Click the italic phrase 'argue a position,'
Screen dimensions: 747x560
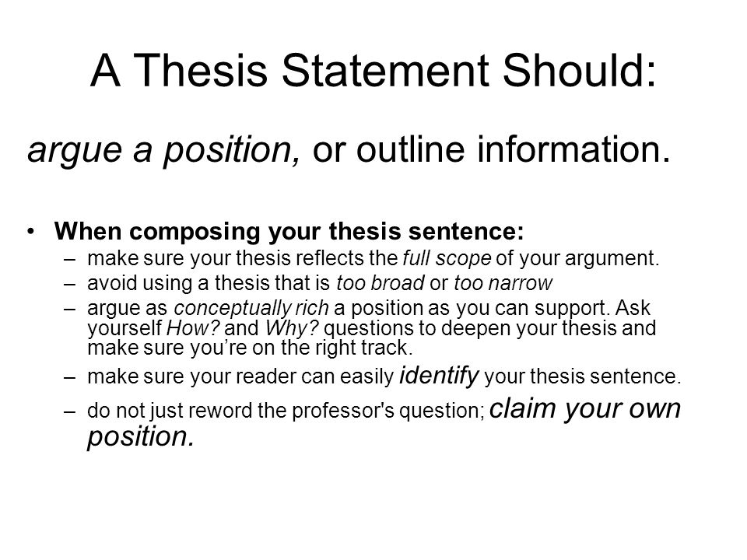pyautogui.click(x=164, y=150)
